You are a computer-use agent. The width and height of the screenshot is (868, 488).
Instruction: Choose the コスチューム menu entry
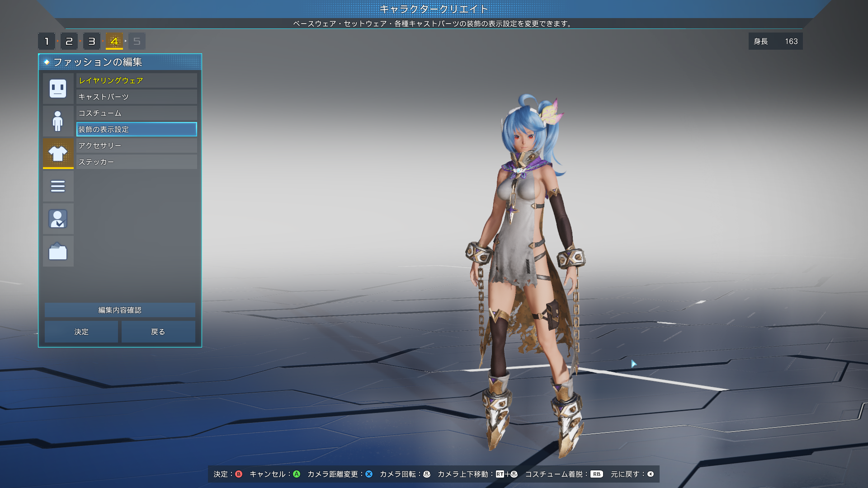[137, 113]
